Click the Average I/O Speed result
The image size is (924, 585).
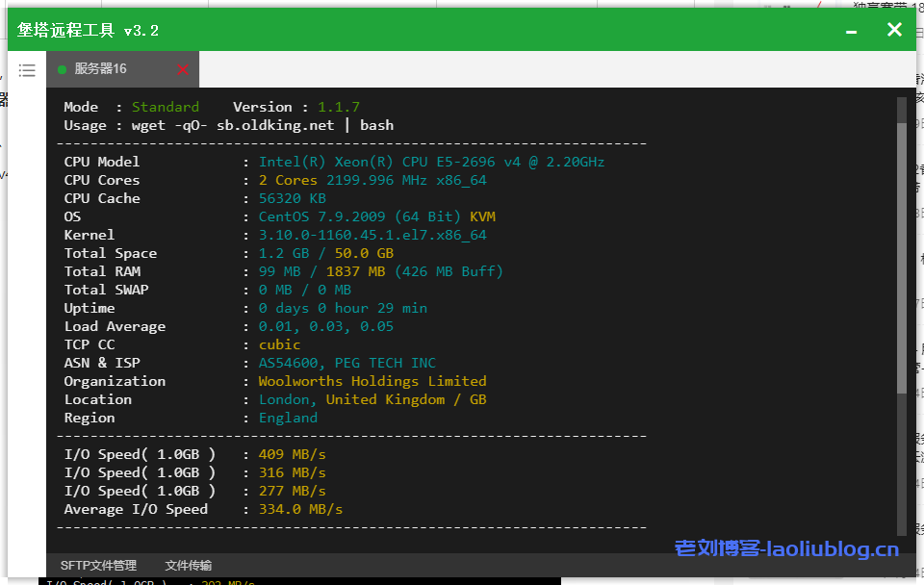click(300, 509)
